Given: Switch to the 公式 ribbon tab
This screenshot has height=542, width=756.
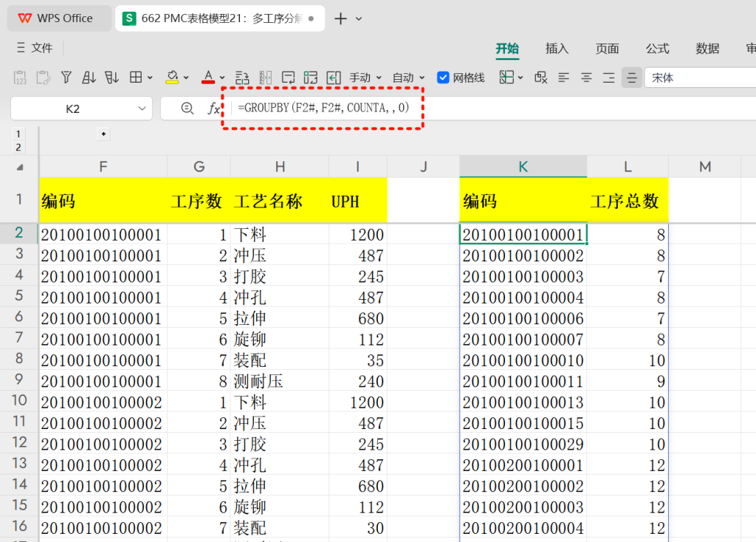Looking at the screenshot, I should coord(657,48).
